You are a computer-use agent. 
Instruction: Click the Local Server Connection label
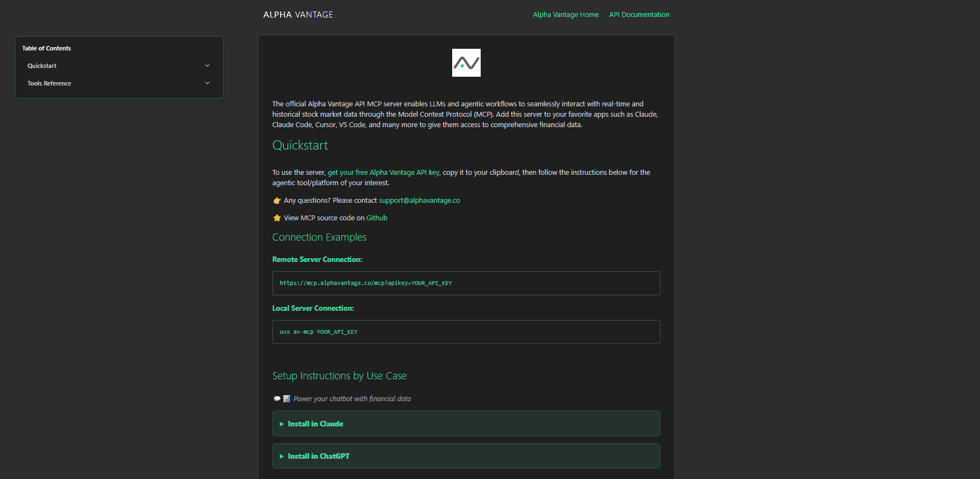pos(313,309)
